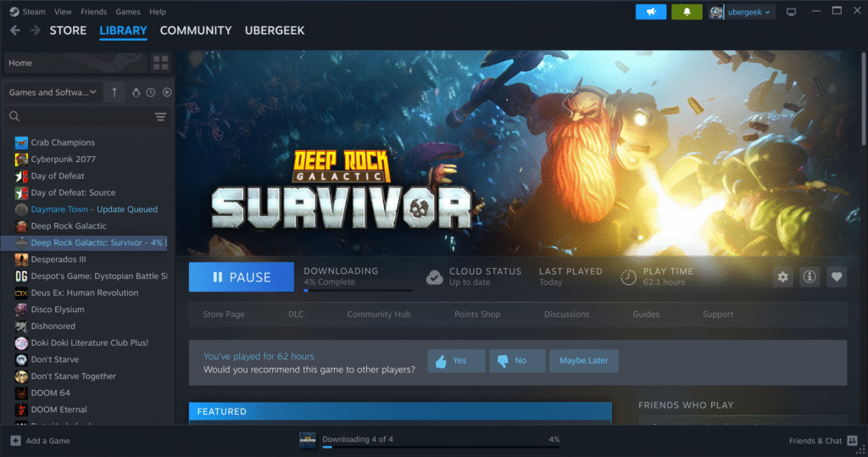Open the Friends menu in the menu bar

93,12
